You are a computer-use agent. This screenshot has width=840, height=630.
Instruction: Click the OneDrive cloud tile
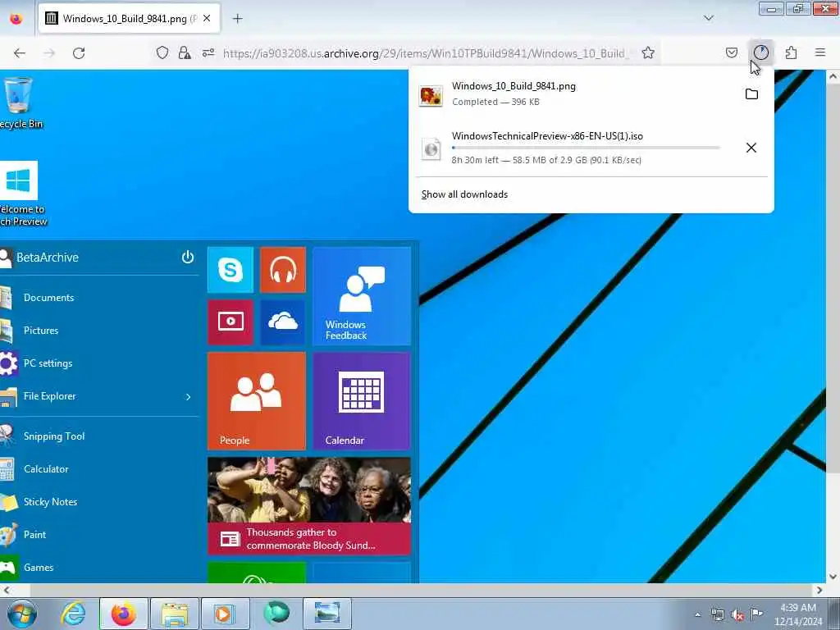283,322
